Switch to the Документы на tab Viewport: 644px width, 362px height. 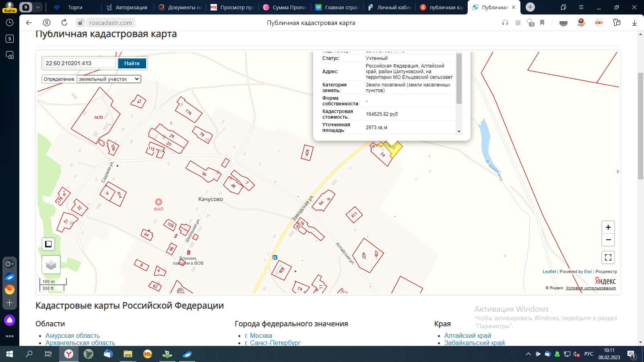coord(180,7)
